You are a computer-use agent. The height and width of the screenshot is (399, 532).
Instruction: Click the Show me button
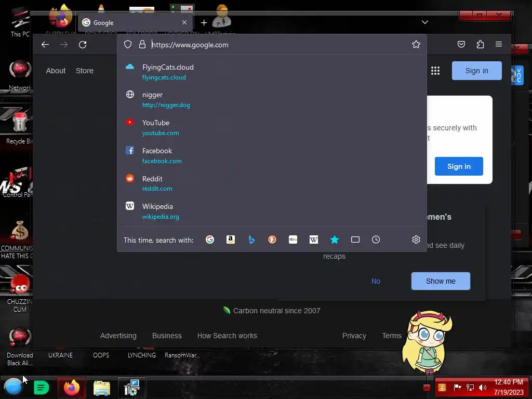click(441, 281)
